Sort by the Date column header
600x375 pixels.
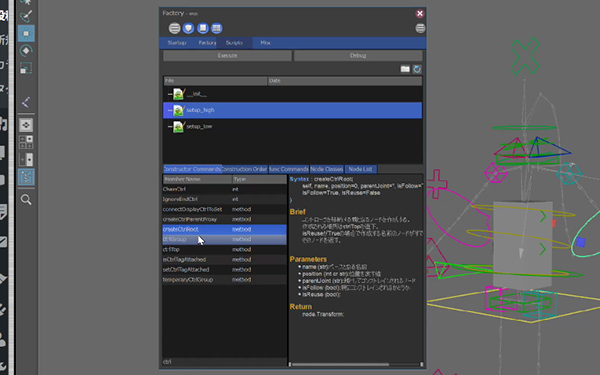pyautogui.click(x=345, y=81)
